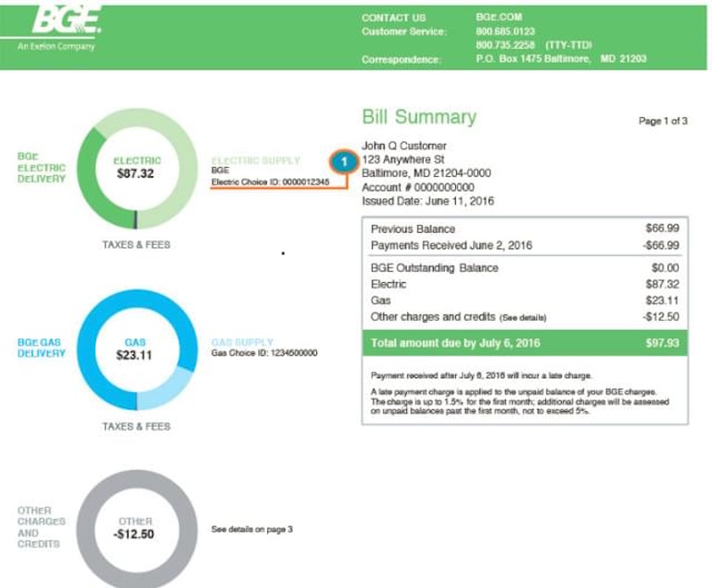Image resolution: width=712 pixels, height=588 pixels.
Task: Click the total due amount $97.93
Action: click(663, 343)
